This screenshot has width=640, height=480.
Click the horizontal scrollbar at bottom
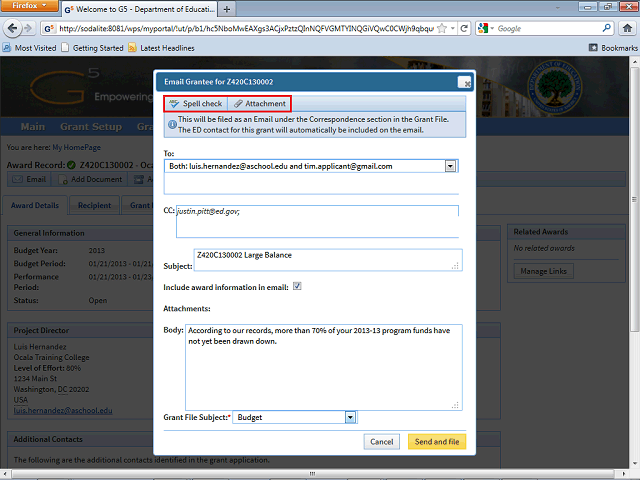point(314,473)
